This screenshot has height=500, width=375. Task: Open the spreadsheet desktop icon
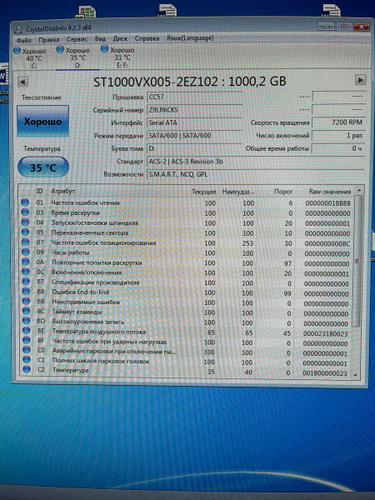pyautogui.click(x=85, y=13)
